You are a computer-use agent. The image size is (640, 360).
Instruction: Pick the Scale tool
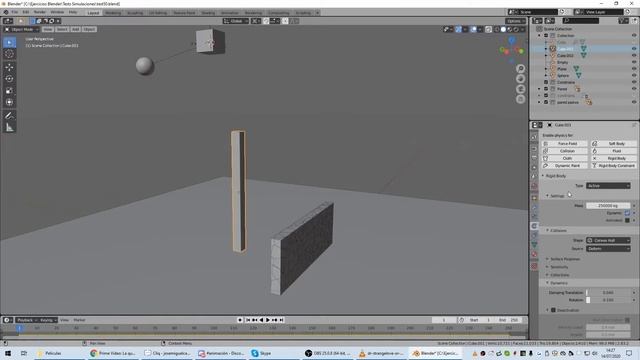[9, 91]
